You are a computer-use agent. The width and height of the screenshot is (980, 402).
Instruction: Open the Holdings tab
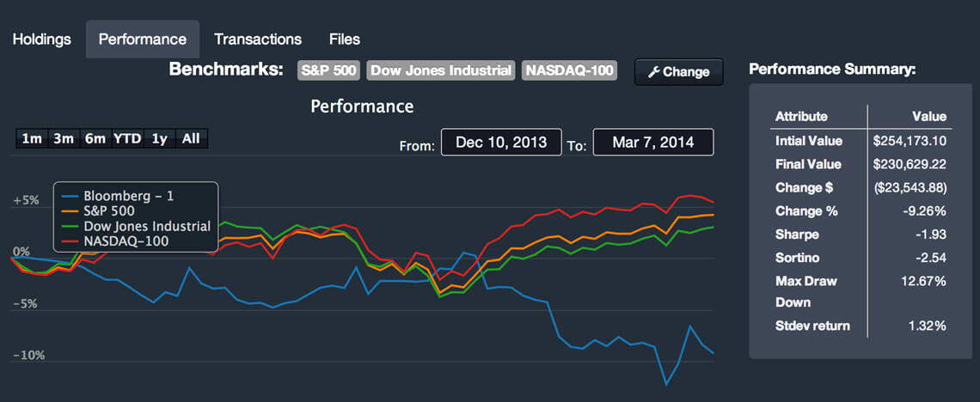[42, 40]
